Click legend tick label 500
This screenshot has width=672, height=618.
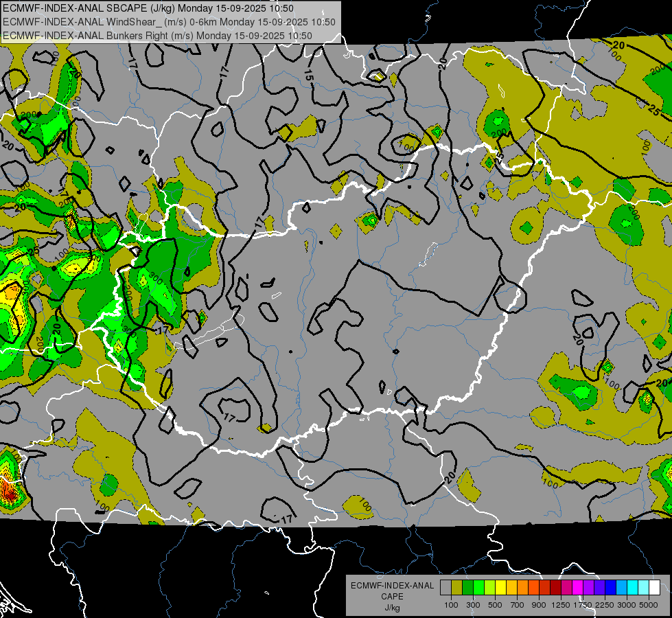(x=495, y=605)
